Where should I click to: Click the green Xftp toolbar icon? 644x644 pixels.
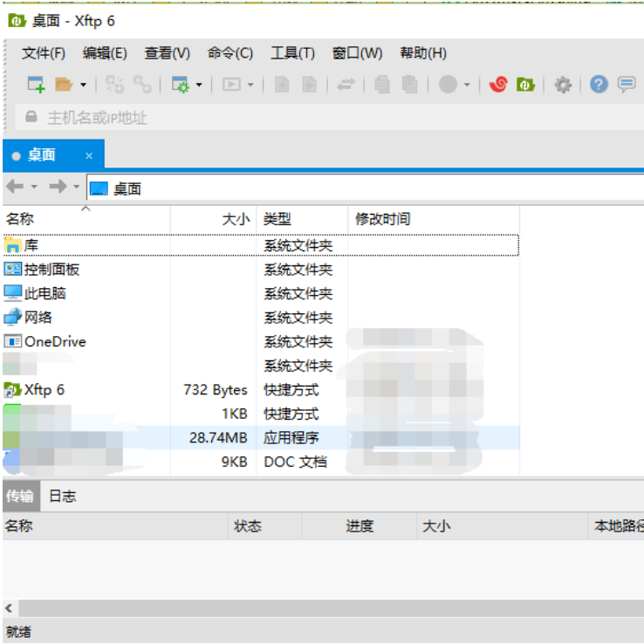524,85
